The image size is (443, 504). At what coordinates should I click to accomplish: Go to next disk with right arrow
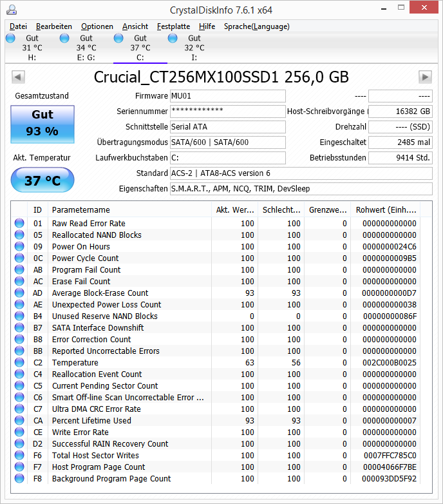click(x=425, y=77)
